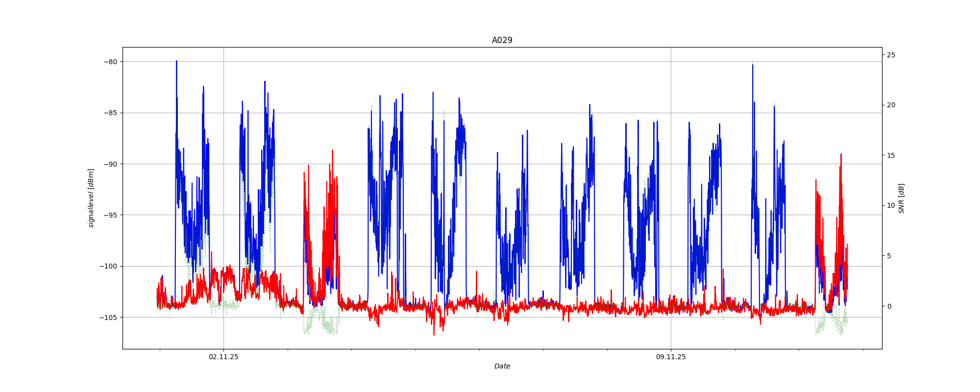The image size is (980, 392).
Task: Click the −85 tick on left axis
Action: coord(110,113)
